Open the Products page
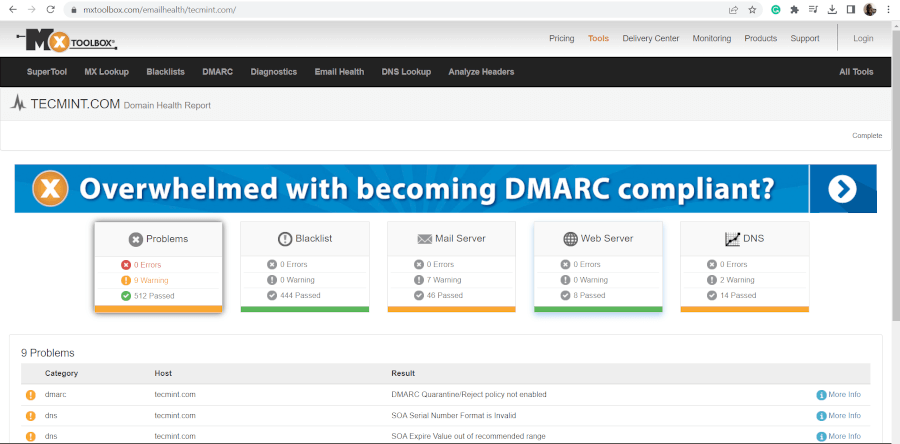 [x=761, y=38]
